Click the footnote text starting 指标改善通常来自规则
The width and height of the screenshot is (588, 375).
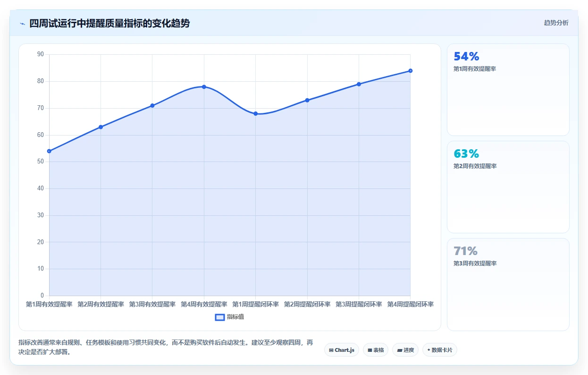point(166,347)
